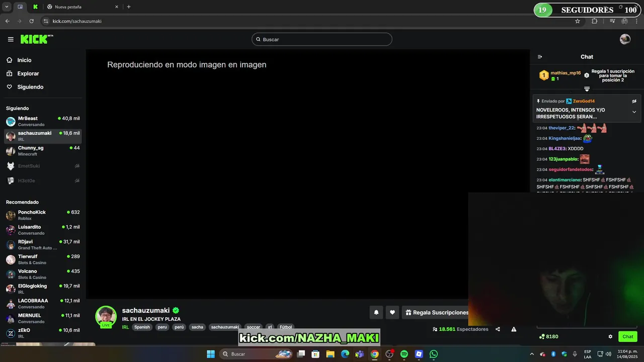Viewport: 644px width, 362px height.
Task: Open browser extensions puzzle icon
Action: (x=595, y=21)
